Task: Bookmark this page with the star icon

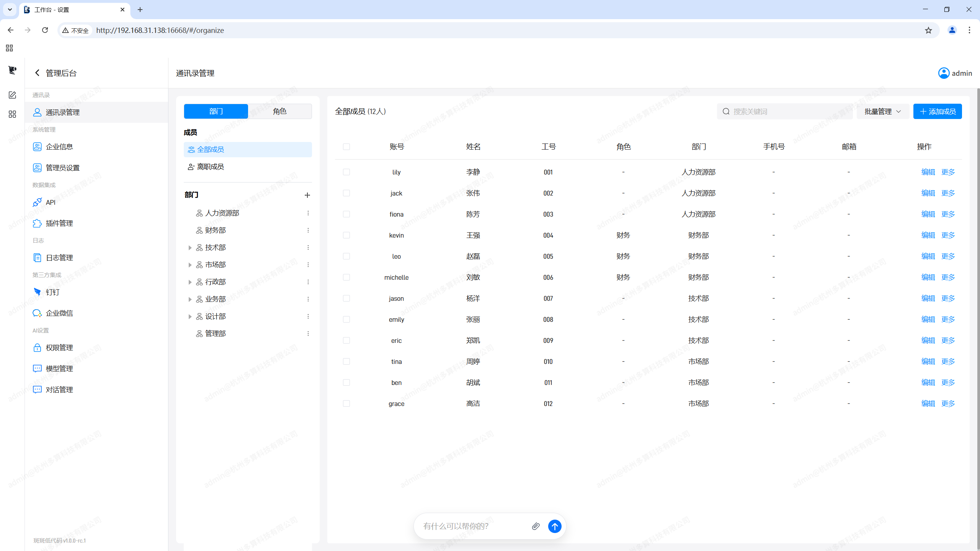Action: (x=928, y=30)
